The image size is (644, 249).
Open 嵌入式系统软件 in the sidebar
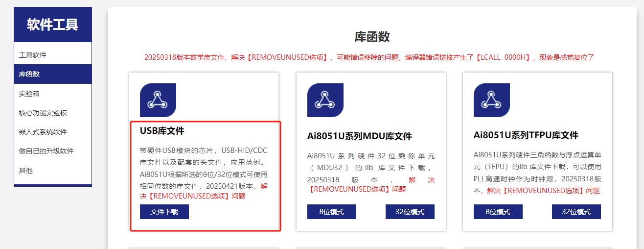point(53,132)
